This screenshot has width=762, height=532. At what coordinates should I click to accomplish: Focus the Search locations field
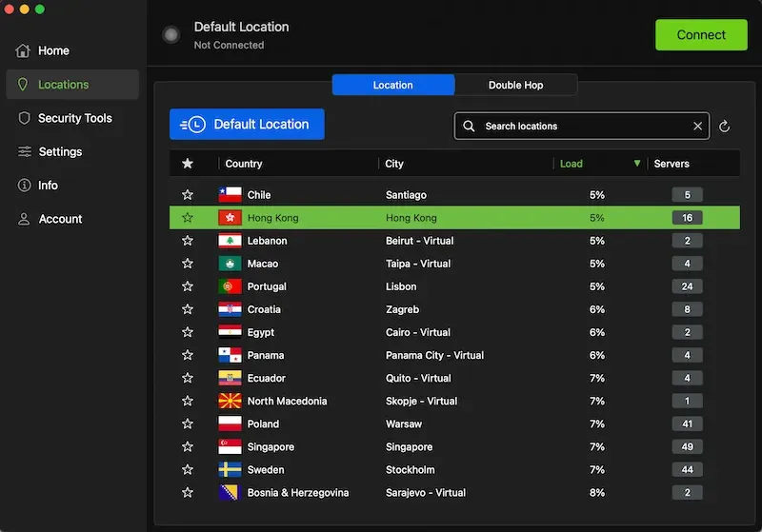point(581,127)
